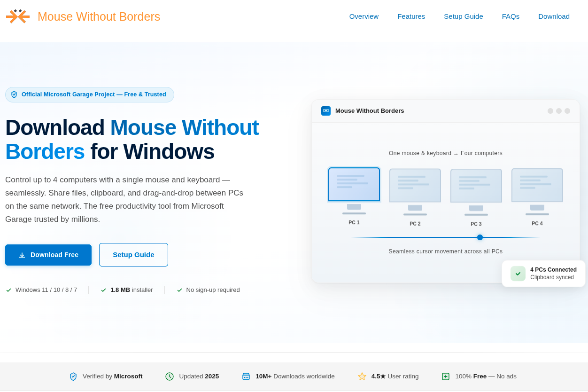Open the Overview nav link

364,16
